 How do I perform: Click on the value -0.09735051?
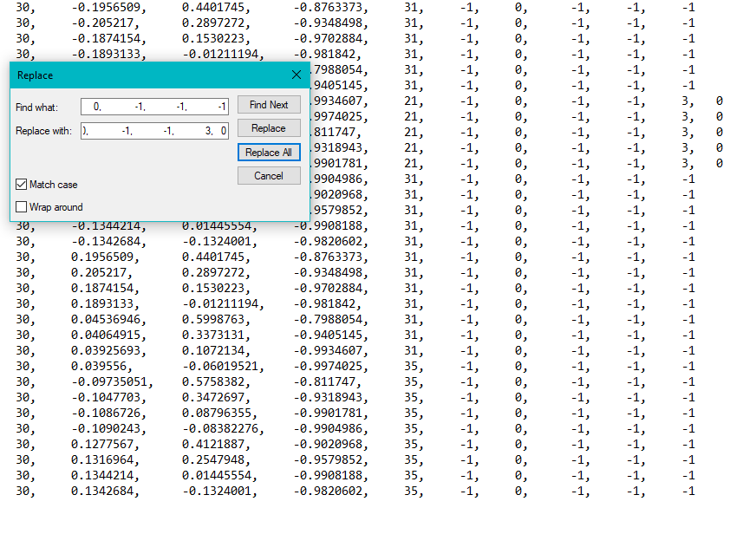click(108, 382)
